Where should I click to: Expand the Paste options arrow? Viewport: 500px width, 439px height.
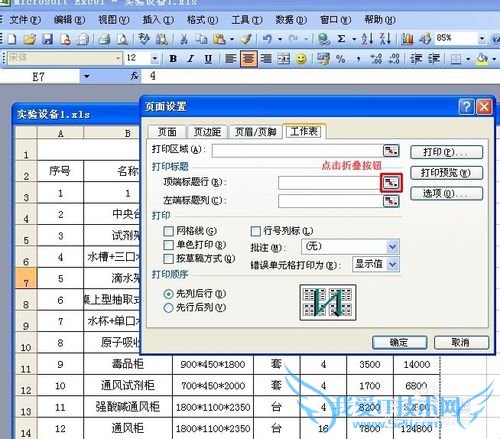pos(232,39)
